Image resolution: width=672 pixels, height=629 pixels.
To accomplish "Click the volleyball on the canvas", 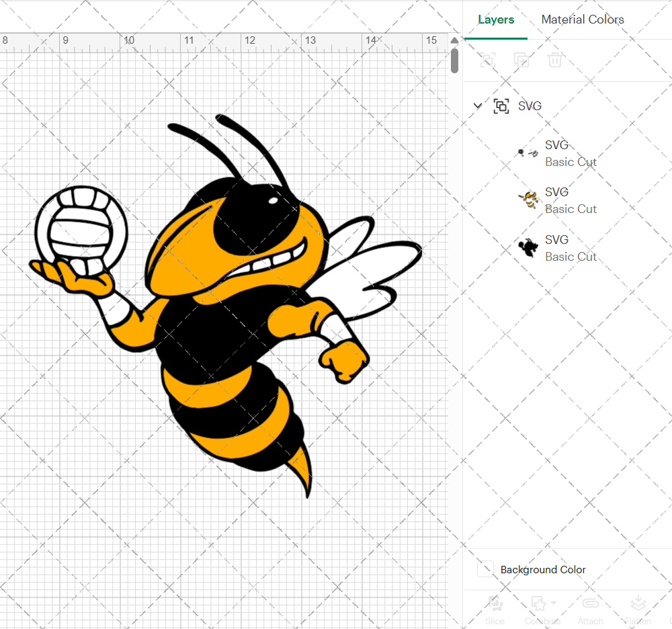I will [x=81, y=230].
